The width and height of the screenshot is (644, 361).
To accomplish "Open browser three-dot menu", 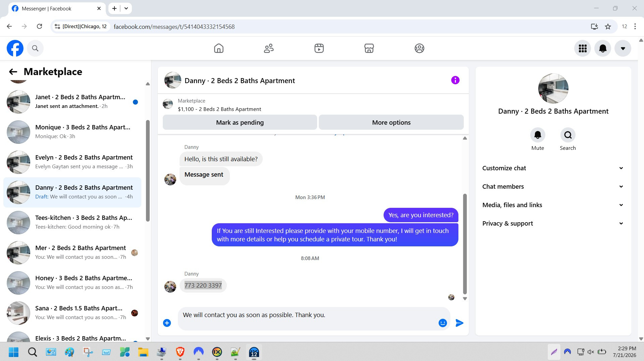I will coord(635,26).
